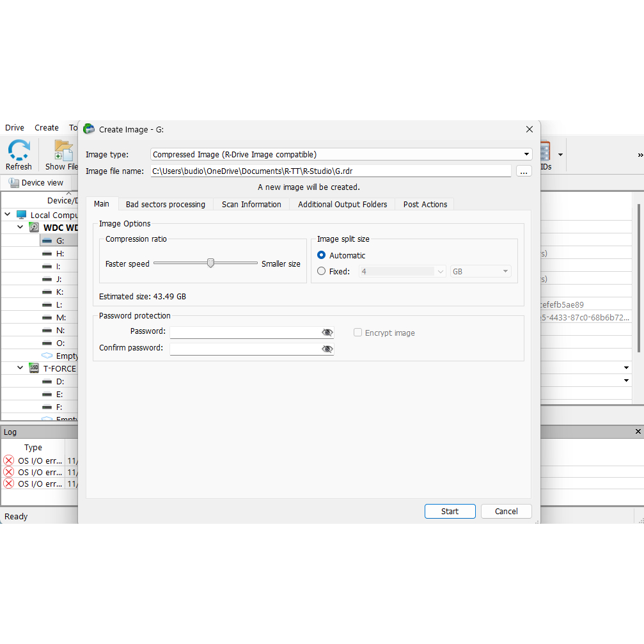Screen dimensions: 644x644
Task: Collapse the WDC drive tree node
Action: point(20,227)
